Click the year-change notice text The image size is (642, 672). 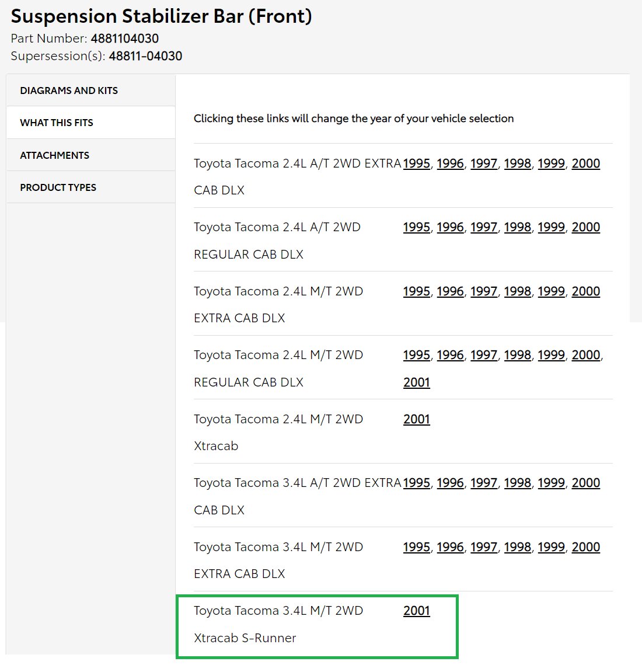(354, 119)
